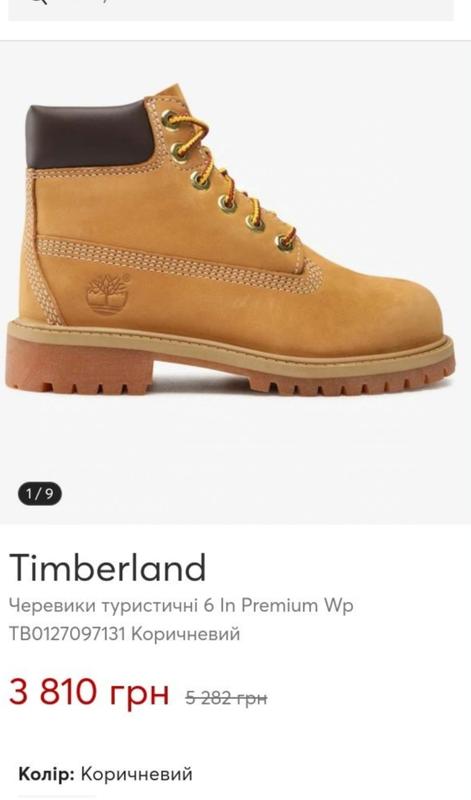Click the red price 3 810 грн
Image resolution: width=471 pixels, height=800 pixels.
(89, 691)
